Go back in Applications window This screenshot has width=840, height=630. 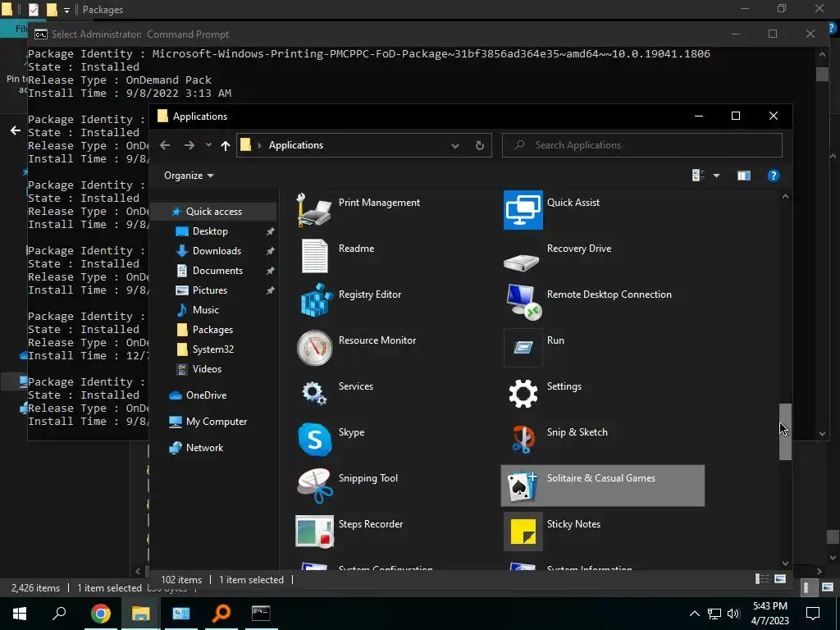(x=165, y=145)
